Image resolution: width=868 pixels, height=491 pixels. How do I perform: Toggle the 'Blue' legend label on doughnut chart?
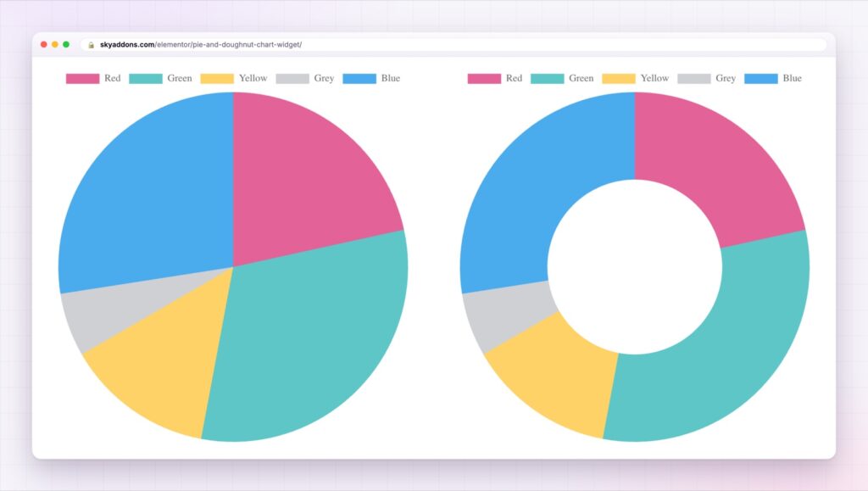pyautogui.click(x=793, y=78)
